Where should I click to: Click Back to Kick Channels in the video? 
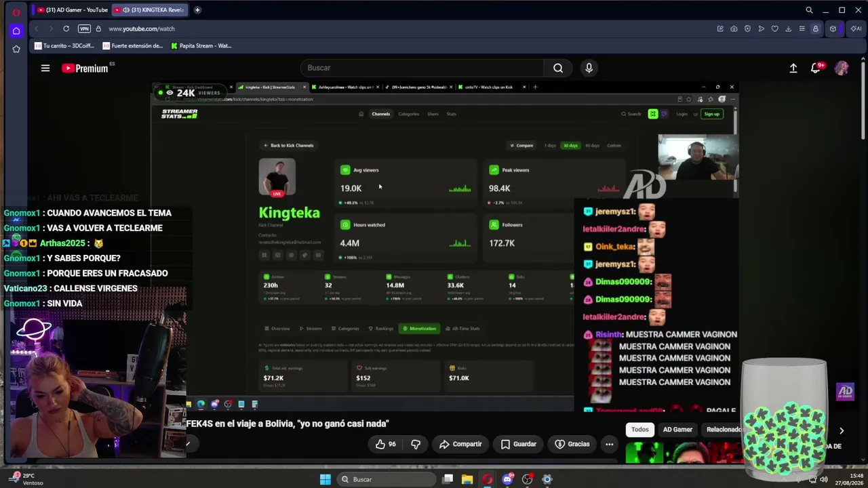click(290, 145)
